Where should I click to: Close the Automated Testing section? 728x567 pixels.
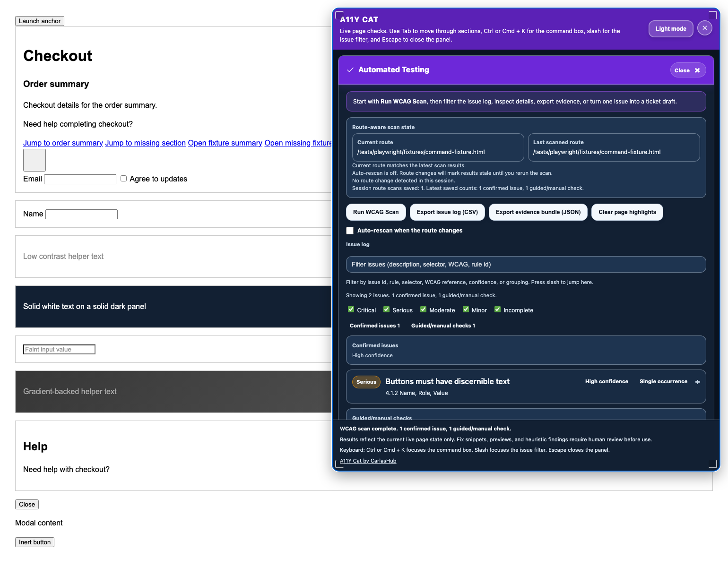pos(687,70)
